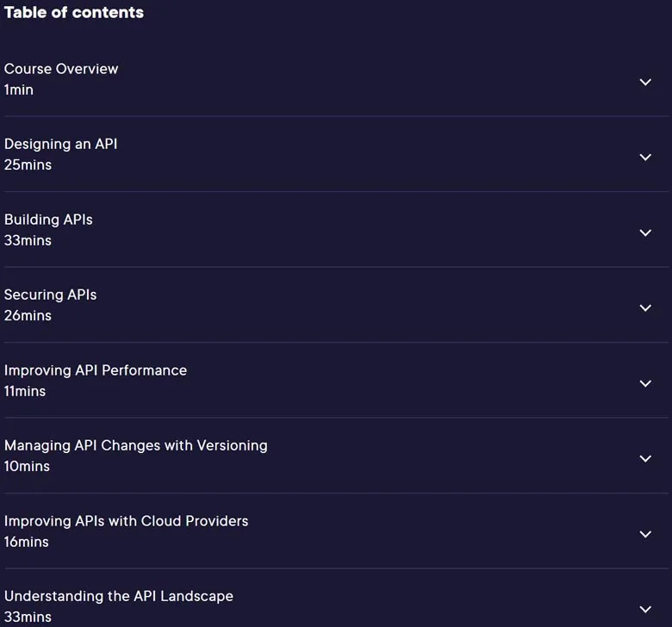This screenshot has height=627, width=672.
Task: Expand the Building APIs chevron
Action: (645, 233)
